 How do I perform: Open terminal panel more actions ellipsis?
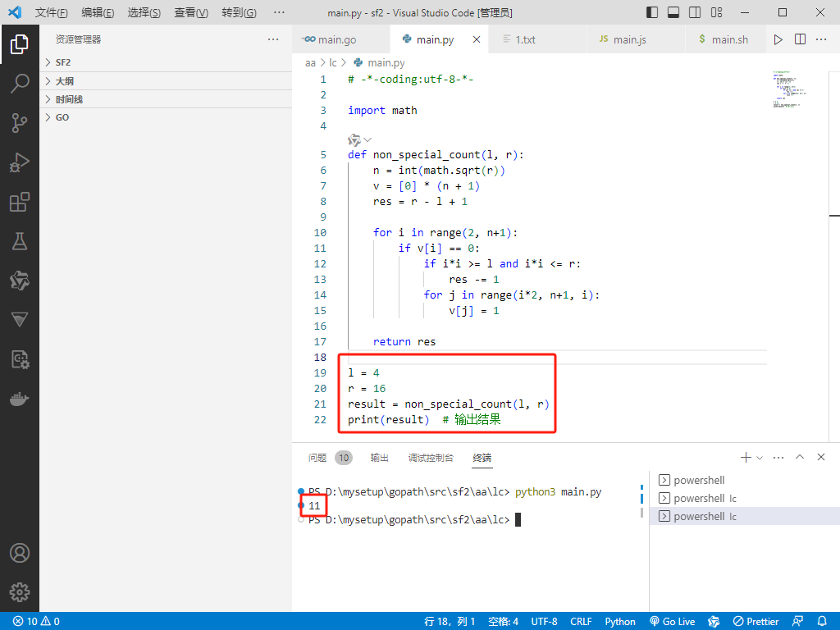778,458
